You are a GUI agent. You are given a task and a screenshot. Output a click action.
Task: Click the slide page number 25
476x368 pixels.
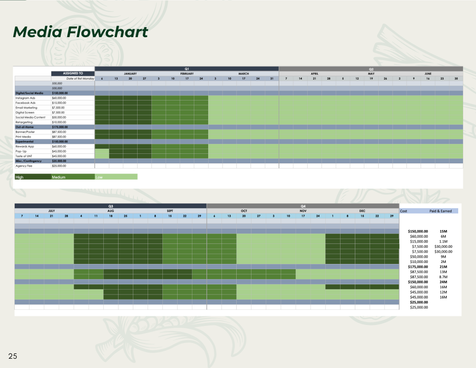click(13, 356)
